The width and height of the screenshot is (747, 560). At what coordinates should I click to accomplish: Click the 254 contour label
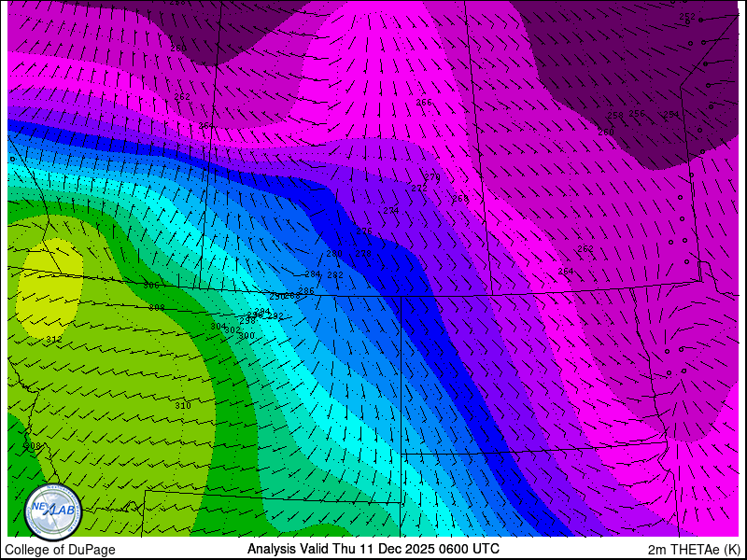[671, 114]
